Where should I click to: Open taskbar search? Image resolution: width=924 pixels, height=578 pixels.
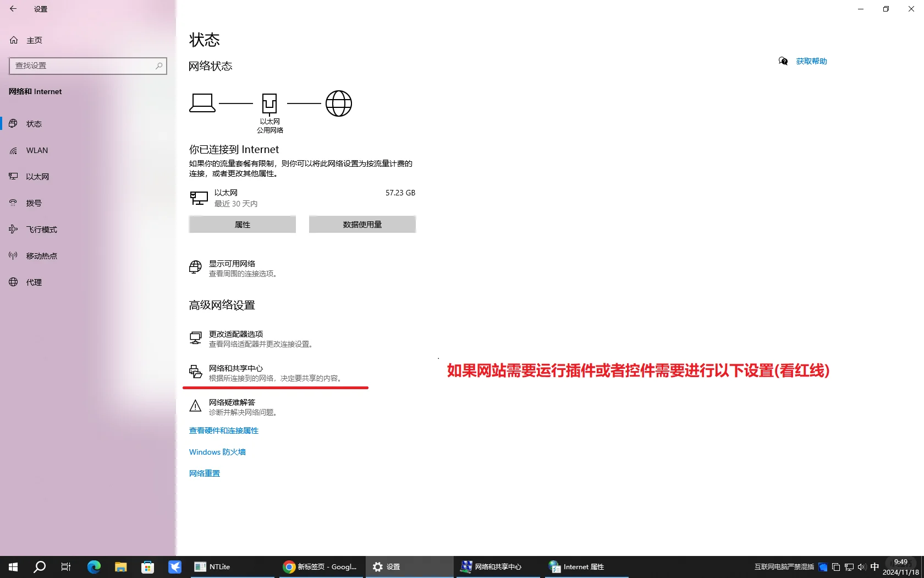(x=40, y=567)
